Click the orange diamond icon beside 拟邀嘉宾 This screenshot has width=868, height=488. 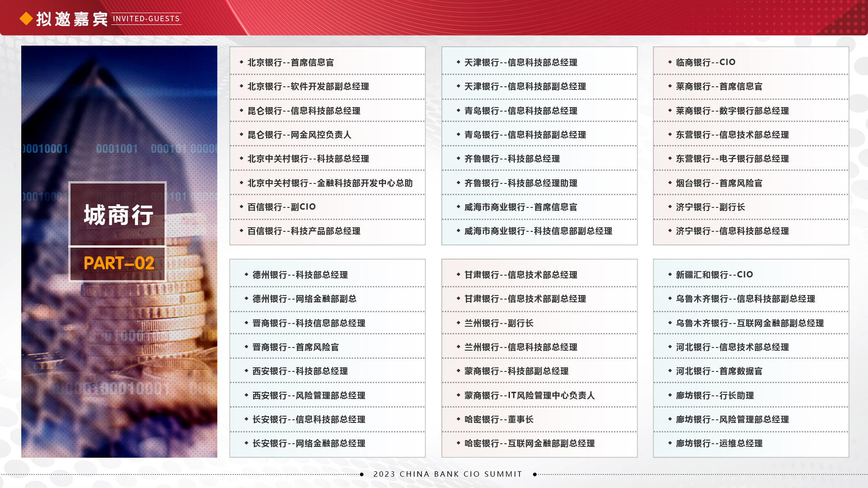point(26,19)
